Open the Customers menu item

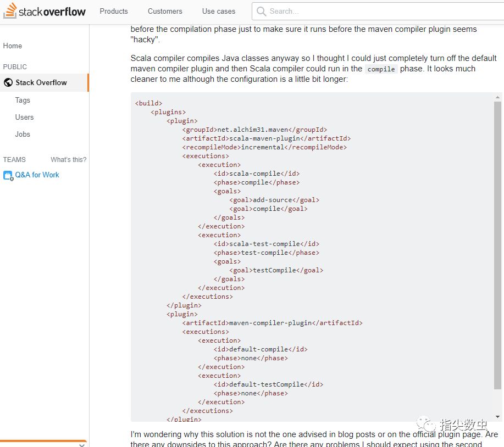165,11
